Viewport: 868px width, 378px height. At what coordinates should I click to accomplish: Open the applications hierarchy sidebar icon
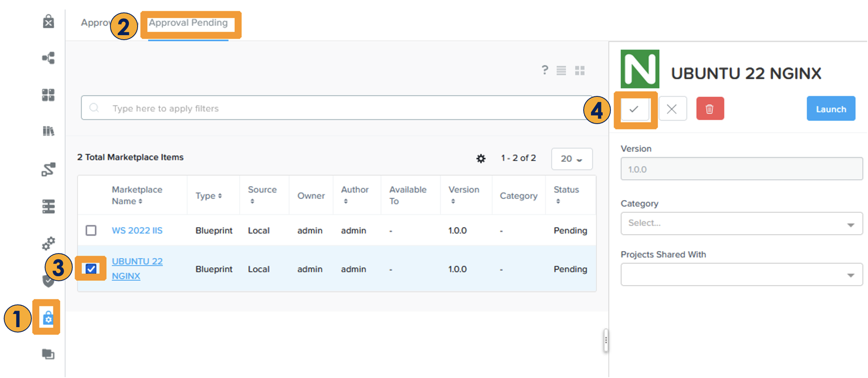48,58
